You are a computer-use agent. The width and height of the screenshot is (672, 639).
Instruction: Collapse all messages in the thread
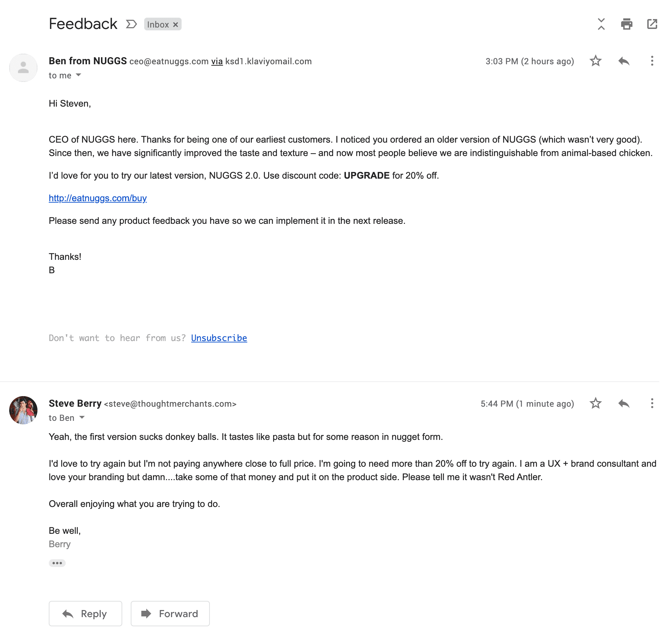[601, 24]
